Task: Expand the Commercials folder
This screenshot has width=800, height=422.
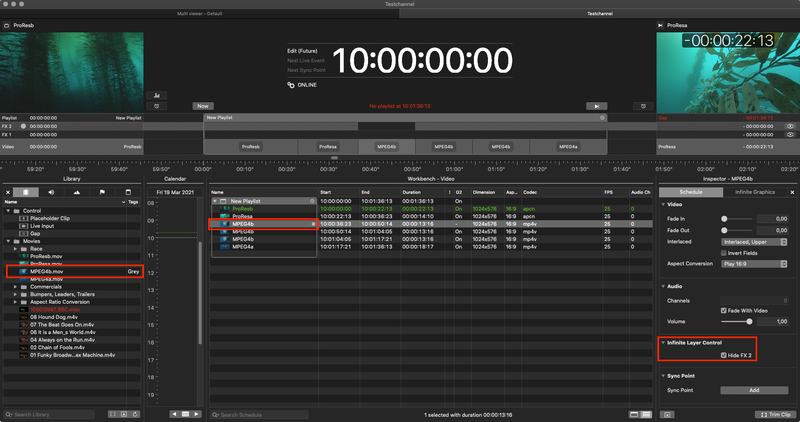Action: [15, 287]
